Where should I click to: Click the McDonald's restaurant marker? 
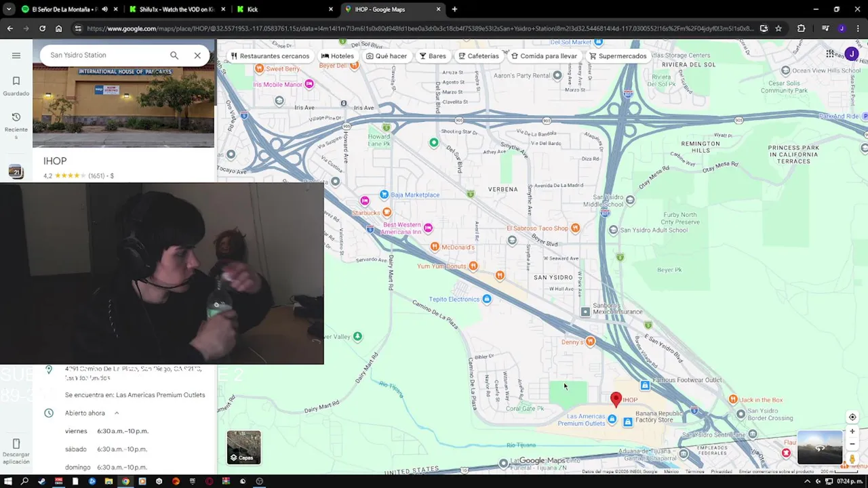point(435,247)
